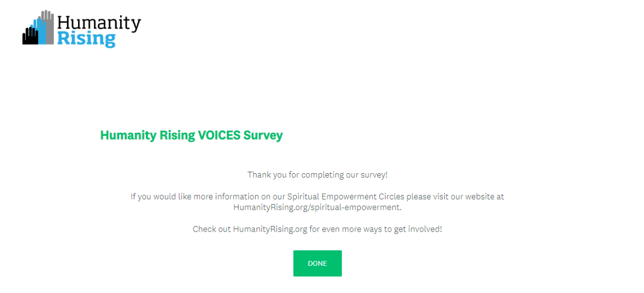Click the black hand in the logo
This screenshot has width=644, height=293.
tap(30, 37)
